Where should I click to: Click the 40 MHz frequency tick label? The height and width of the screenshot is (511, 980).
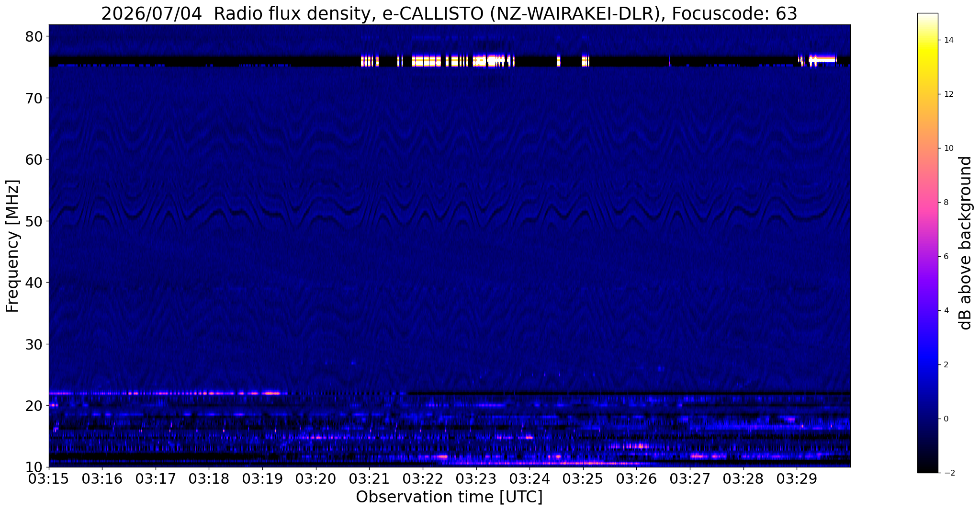pyautogui.click(x=34, y=283)
